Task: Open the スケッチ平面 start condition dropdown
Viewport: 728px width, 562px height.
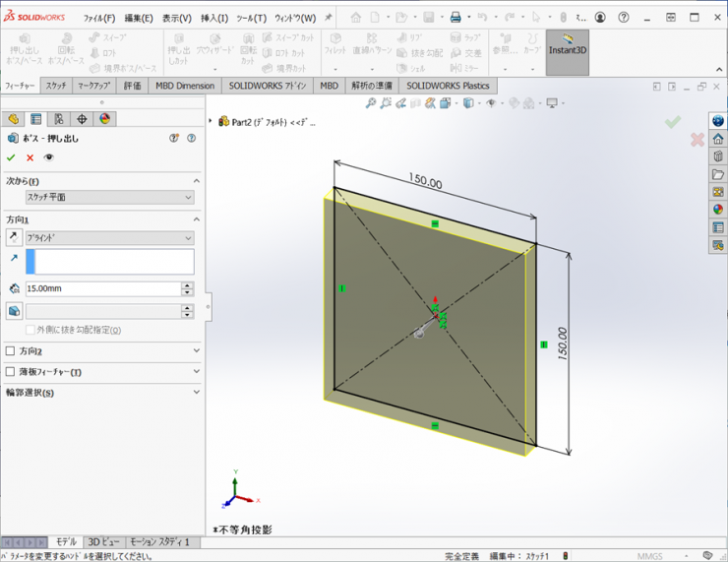Action: coord(108,197)
